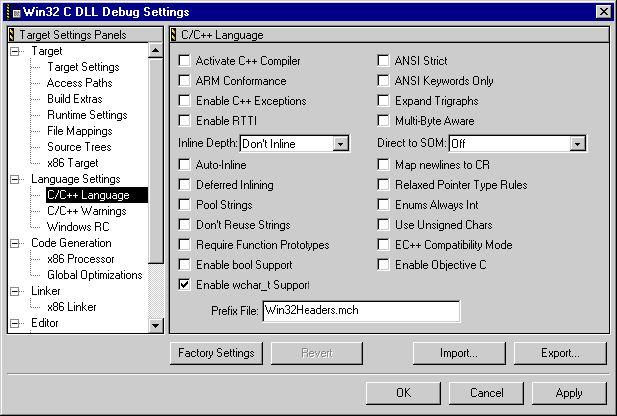617x416 pixels.
Task: Open x86 Processor panel
Action: [81, 259]
